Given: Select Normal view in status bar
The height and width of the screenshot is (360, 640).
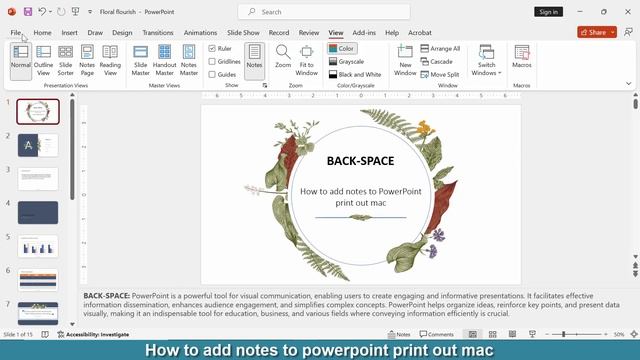Looking at the screenshot, I should pyautogui.click(x=473, y=334).
